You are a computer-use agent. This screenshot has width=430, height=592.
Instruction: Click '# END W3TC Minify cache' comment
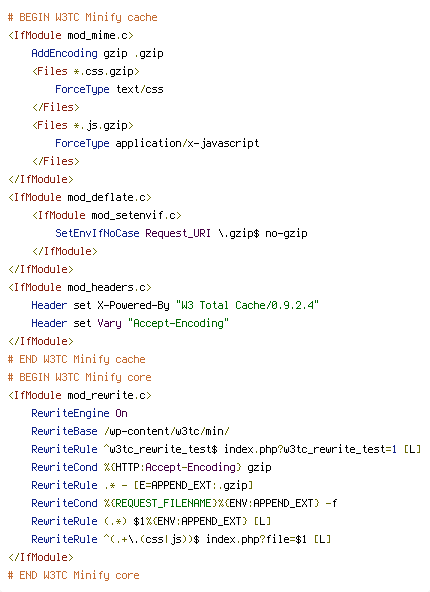pos(77,359)
